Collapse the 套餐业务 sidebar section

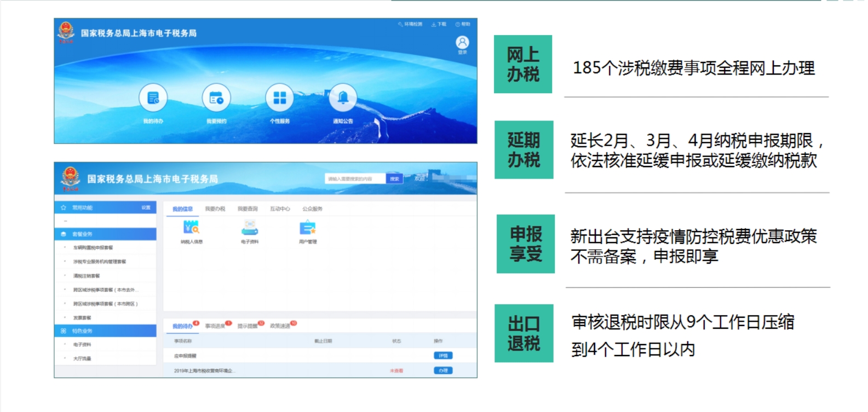pyautogui.click(x=105, y=234)
